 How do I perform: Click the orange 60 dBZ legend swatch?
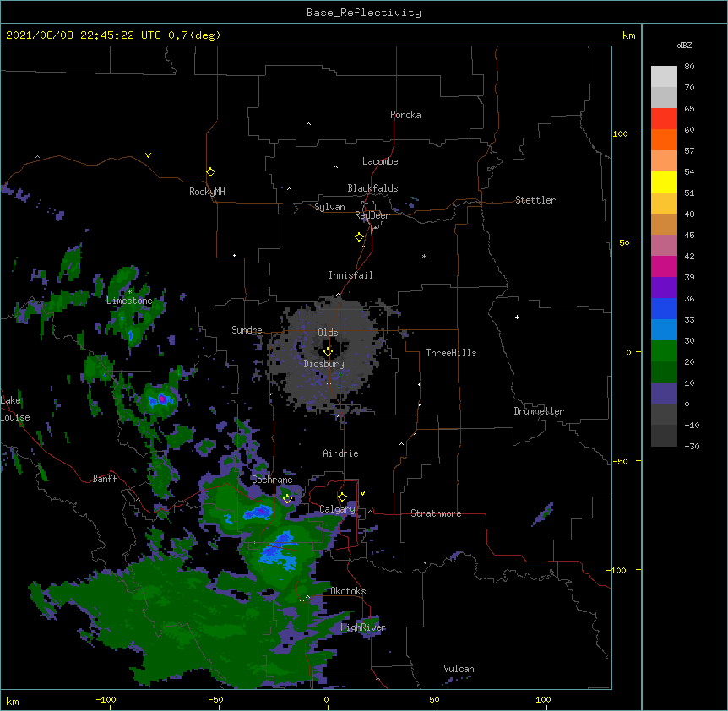(x=664, y=139)
